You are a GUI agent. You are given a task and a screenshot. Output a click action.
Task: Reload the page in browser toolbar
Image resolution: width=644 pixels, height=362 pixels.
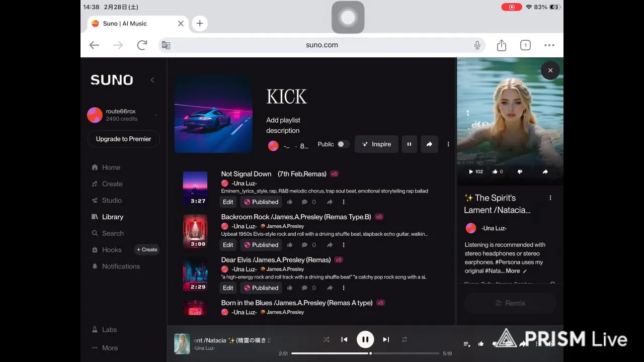(142, 45)
